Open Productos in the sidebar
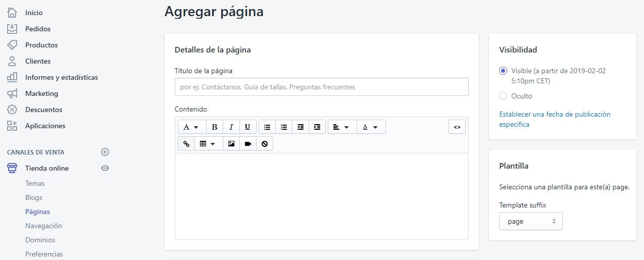644x260 pixels. point(41,45)
